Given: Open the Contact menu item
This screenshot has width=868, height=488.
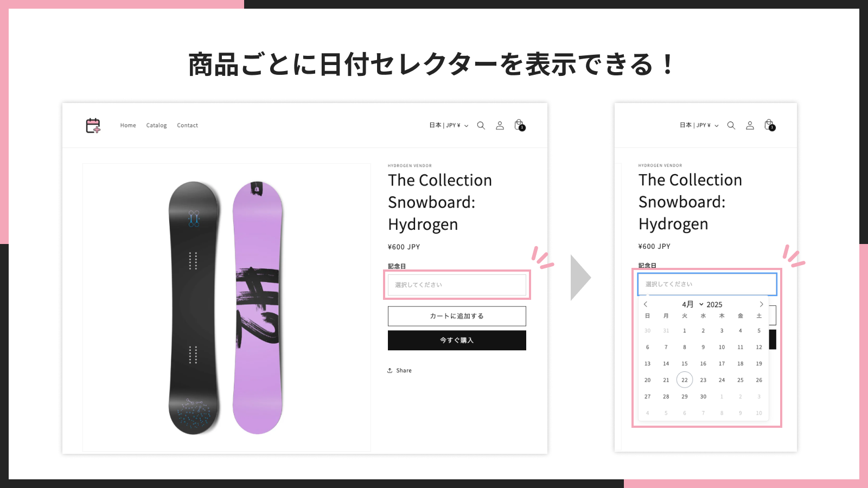Looking at the screenshot, I should click(187, 125).
